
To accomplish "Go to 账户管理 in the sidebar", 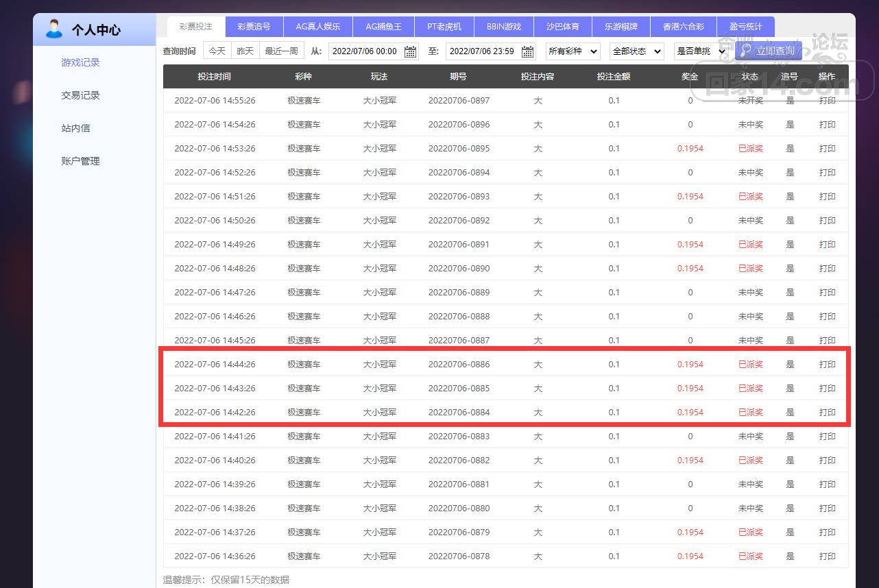I will pyautogui.click(x=80, y=161).
